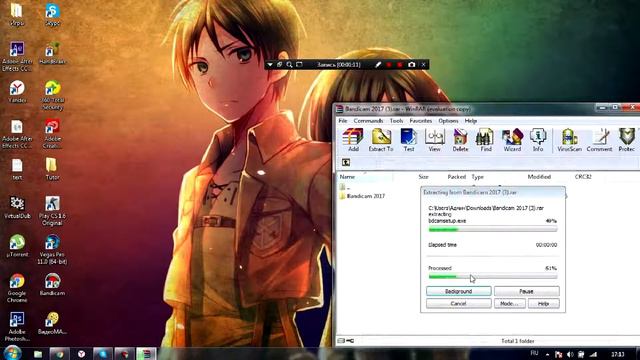Screen dimensions: 640x360
Task: Click the drive/key icon in WinRAR status bar
Action: pos(346,341)
